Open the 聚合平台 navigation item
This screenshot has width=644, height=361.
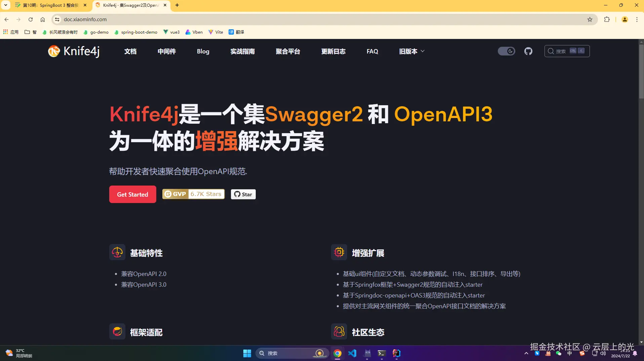click(x=288, y=51)
